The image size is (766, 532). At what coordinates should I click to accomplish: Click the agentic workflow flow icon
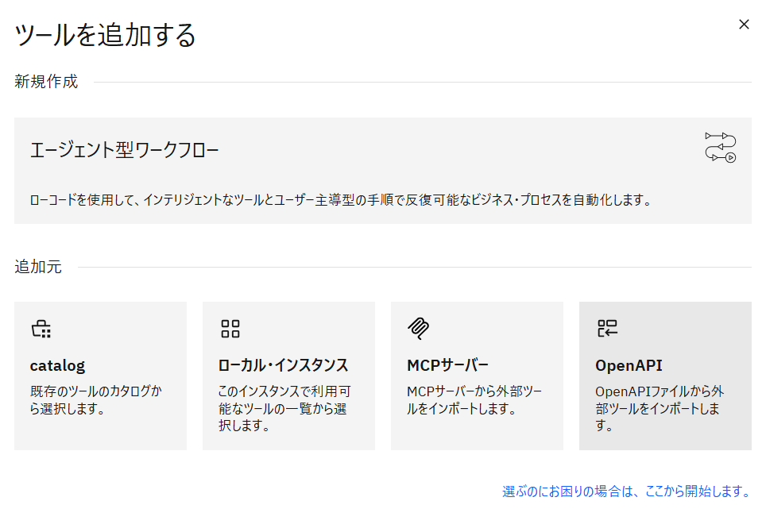click(720, 148)
